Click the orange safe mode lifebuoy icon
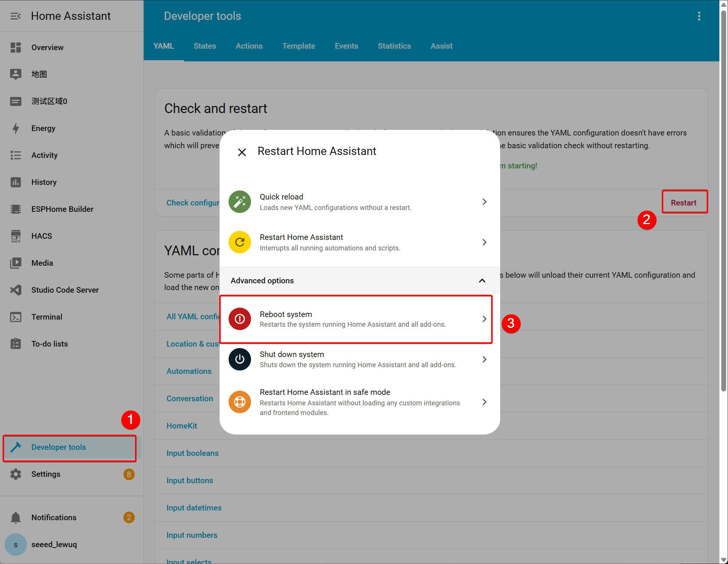Viewport: 728px width, 564px height. 240,402
